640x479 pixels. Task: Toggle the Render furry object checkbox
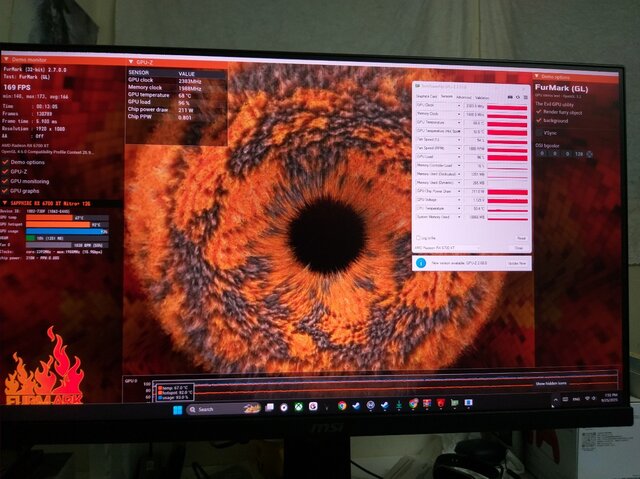539,112
